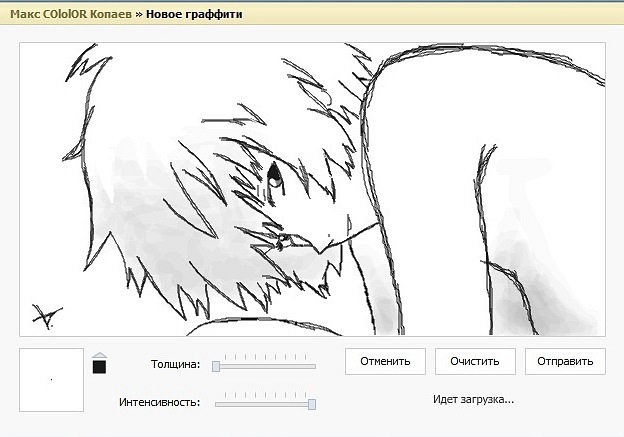Click the Новое граффити heading text
The height and width of the screenshot is (437, 624).
tap(194, 14)
